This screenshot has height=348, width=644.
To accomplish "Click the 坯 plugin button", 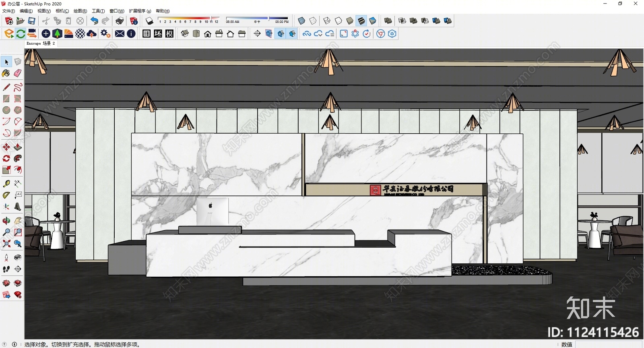I will (158, 34).
